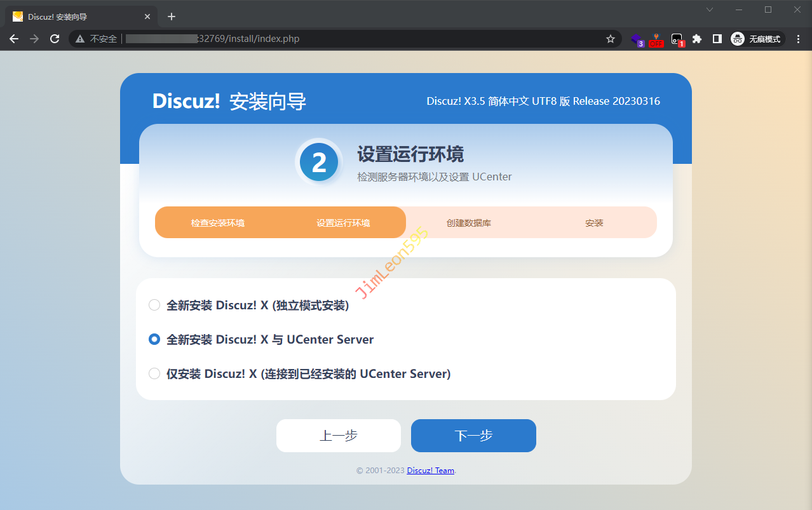Open the Chrome three-dot menu

point(799,39)
